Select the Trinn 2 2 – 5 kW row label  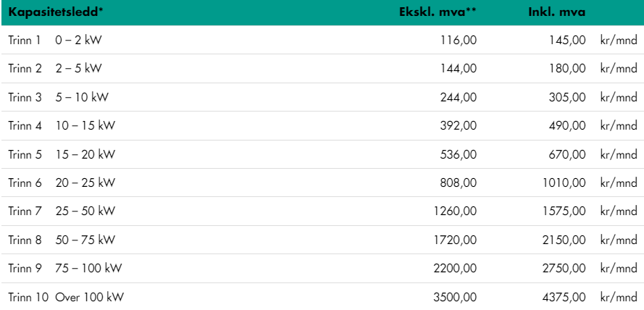tap(55, 68)
